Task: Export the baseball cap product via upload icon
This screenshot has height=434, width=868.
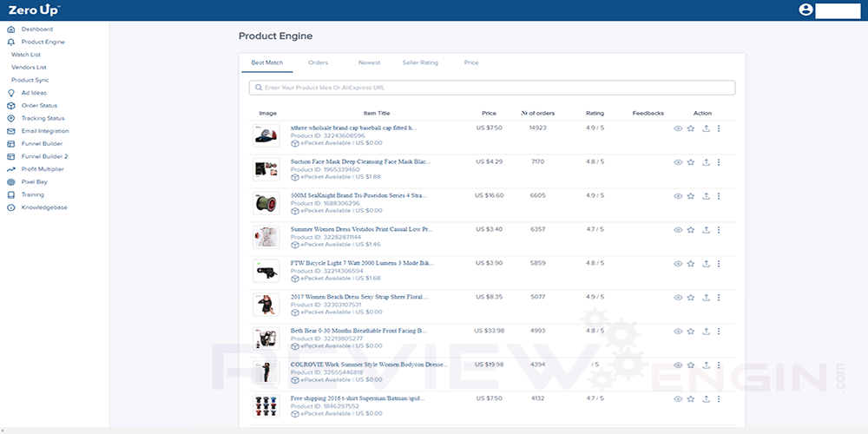Action: click(x=706, y=128)
